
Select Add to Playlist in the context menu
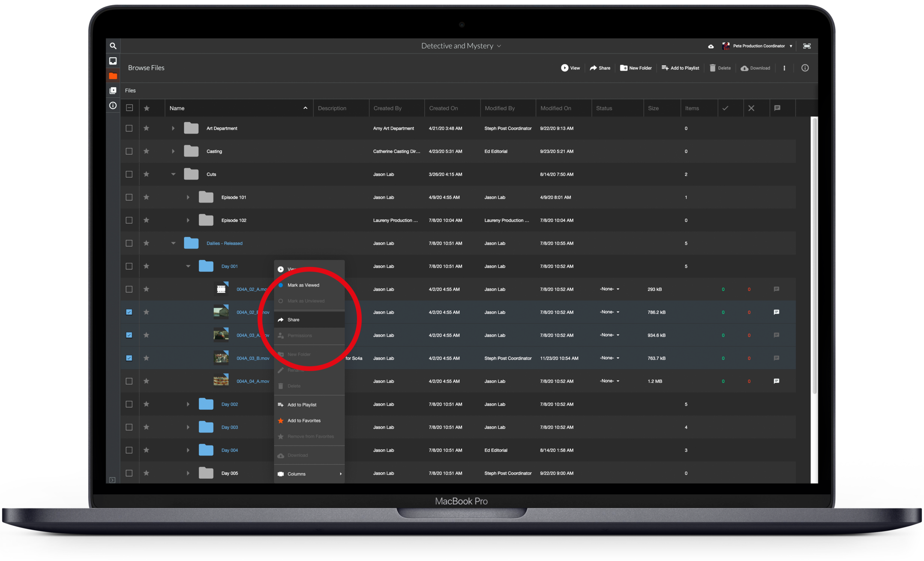click(x=302, y=405)
